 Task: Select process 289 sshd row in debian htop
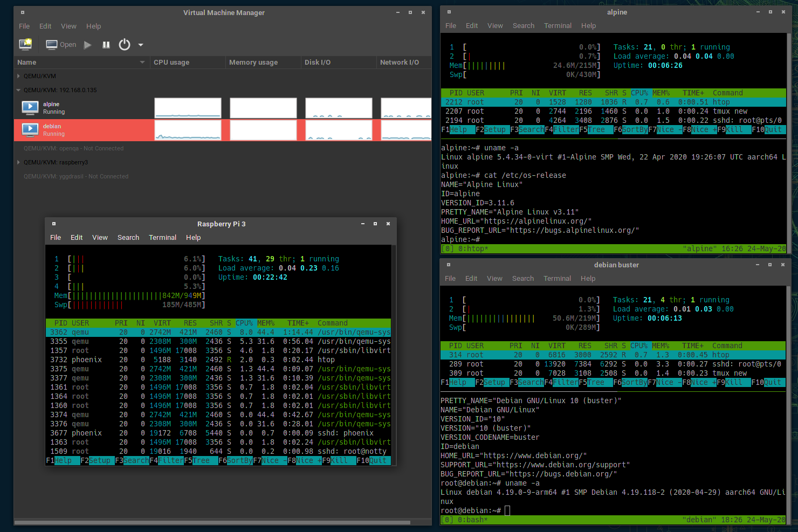pos(613,364)
